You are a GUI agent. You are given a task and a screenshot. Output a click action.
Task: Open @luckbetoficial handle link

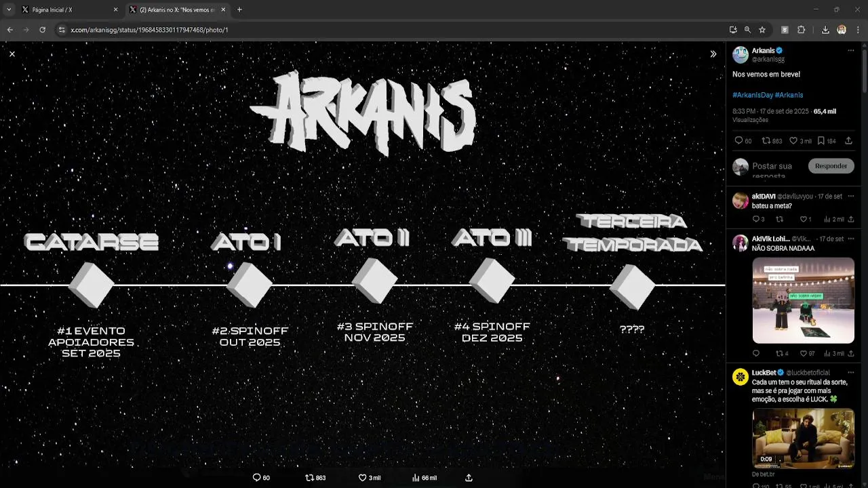[x=808, y=373]
